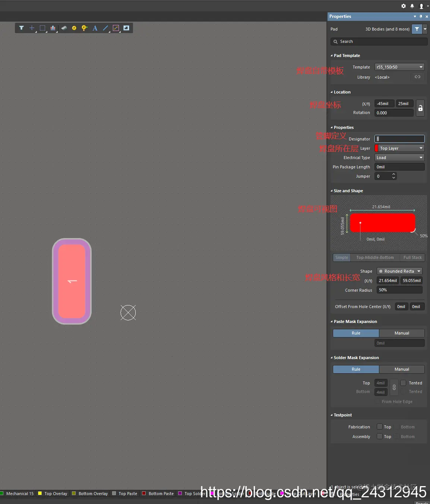Open the user account icon

tap(421, 6)
